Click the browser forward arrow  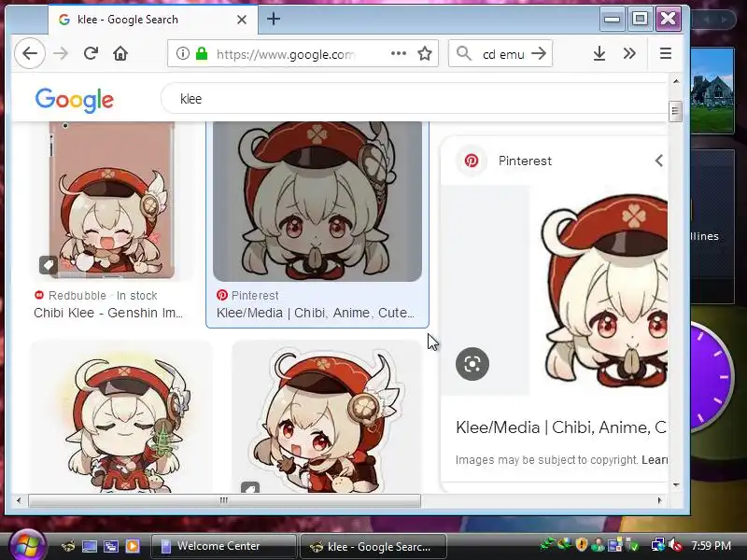pos(61,53)
